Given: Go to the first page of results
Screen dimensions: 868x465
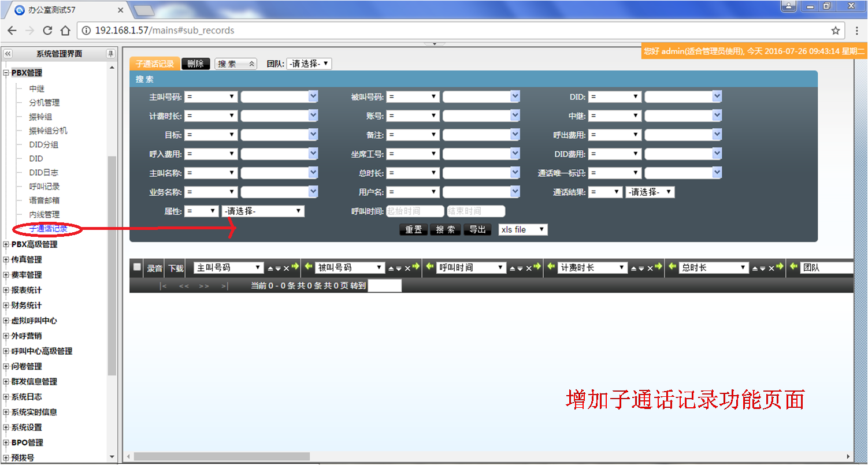Looking at the screenshot, I should tap(163, 286).
